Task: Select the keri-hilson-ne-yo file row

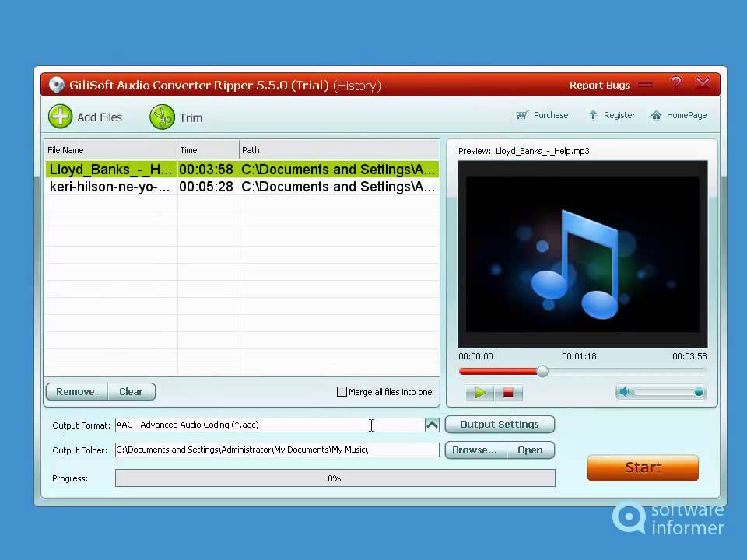Action: tap(242, 187)
